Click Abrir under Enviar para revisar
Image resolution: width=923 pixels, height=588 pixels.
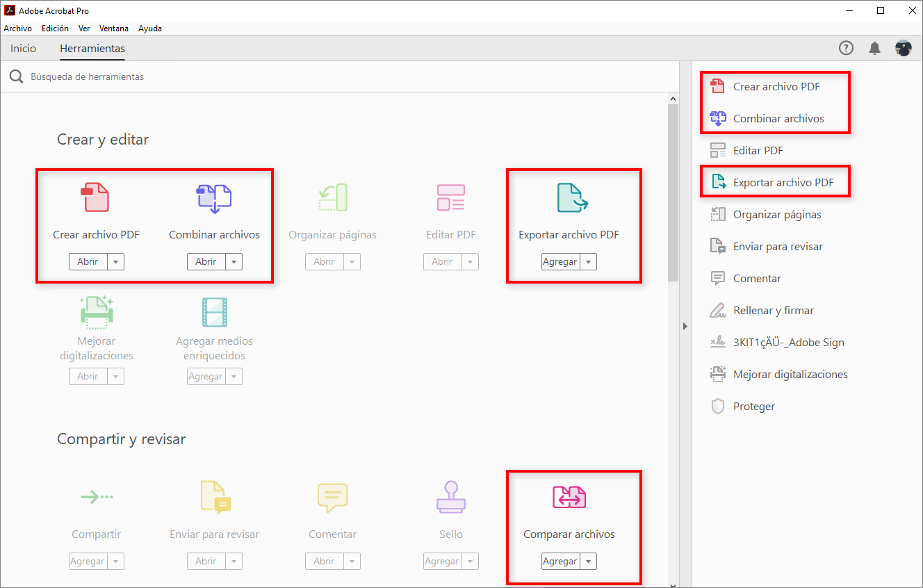(206, 562)
